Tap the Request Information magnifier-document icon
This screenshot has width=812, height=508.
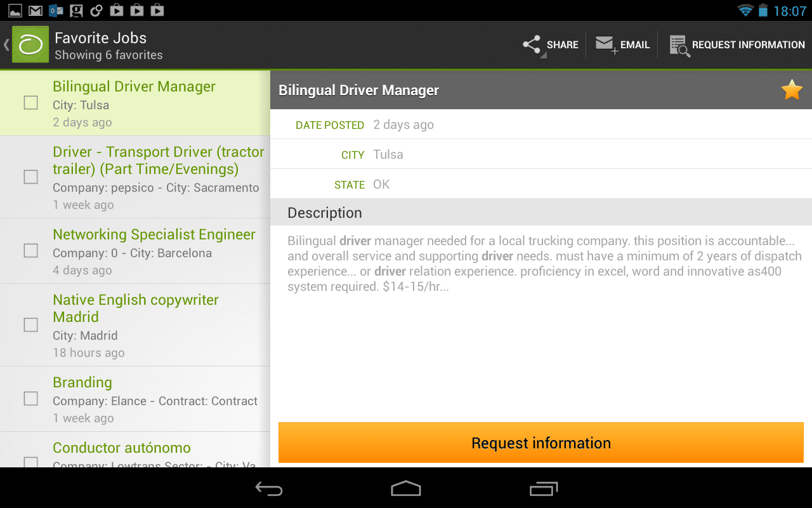coord(679,44)
